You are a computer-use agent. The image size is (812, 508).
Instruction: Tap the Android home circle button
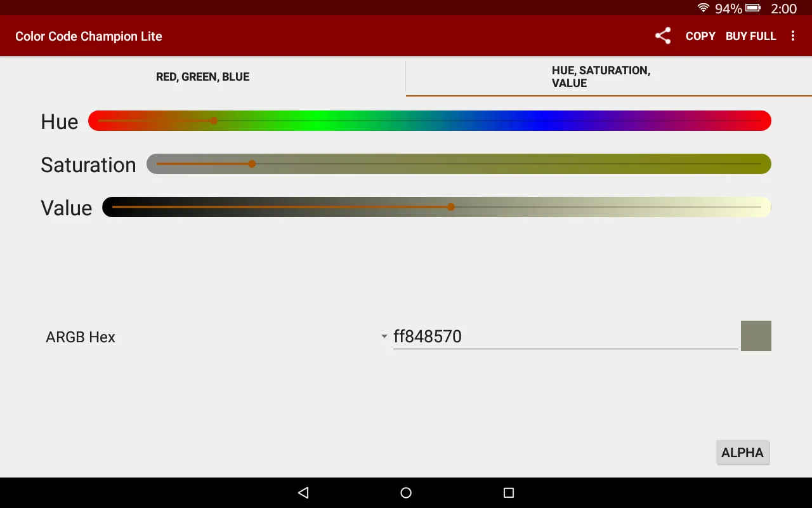(x=406, y=493)
